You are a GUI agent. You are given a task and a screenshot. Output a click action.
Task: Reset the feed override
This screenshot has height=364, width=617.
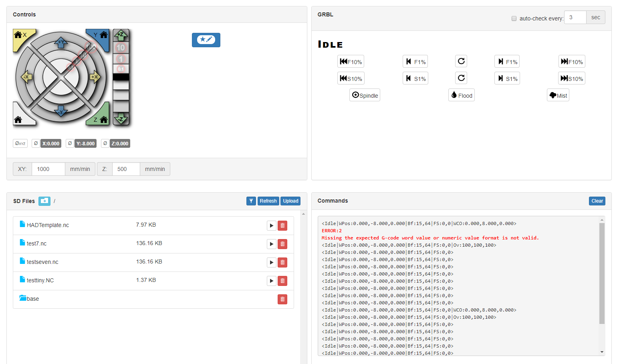pyautogui.click(x=462, y=61)
